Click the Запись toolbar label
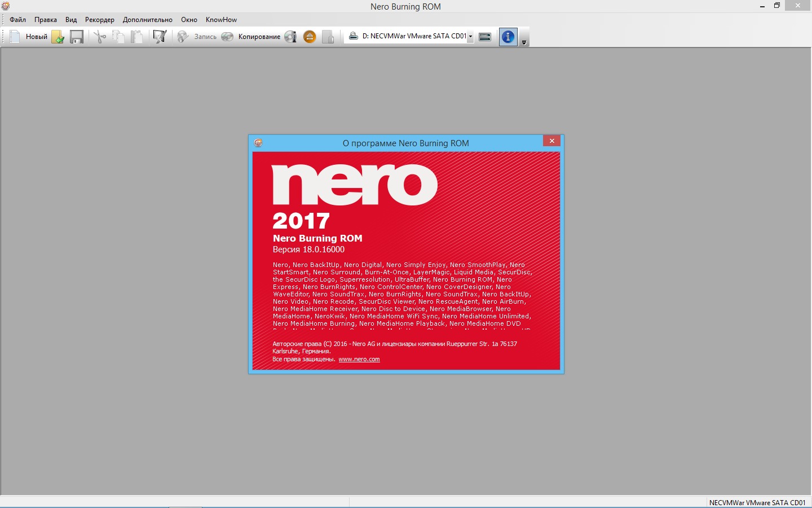812x508 pixels. click(205, 37)
